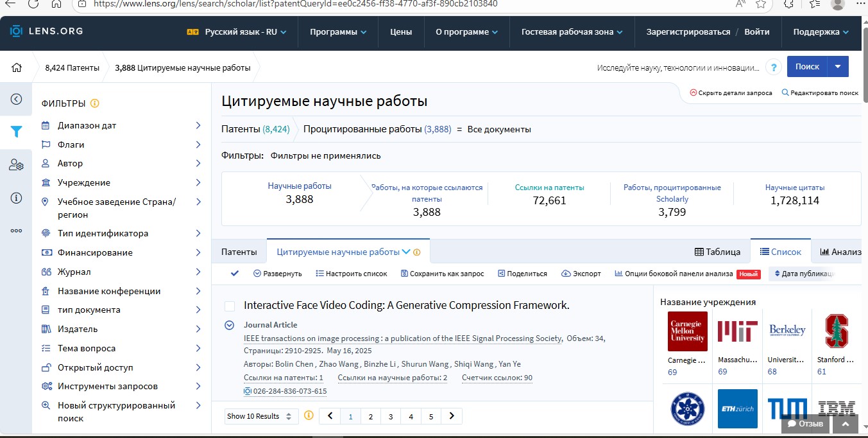Screen dimensions: 868x438
Task: Click the blue Поиск button
Action: tap(806, 67)
